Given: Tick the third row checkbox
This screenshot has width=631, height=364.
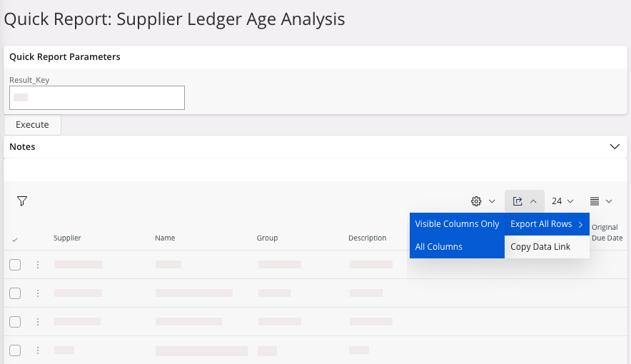Looking at the screenshot, I should tap(15, 322).
